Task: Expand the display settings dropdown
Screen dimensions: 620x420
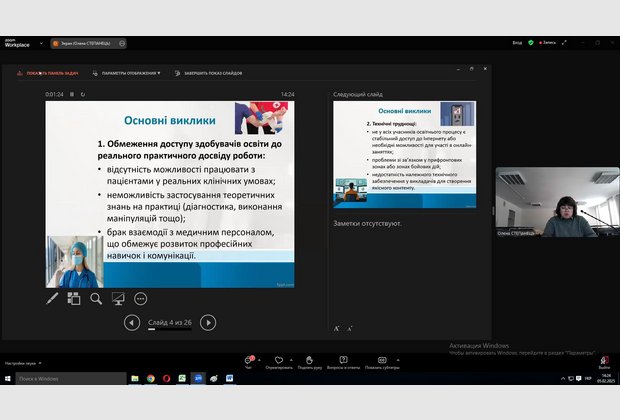Action: [130, 73]
